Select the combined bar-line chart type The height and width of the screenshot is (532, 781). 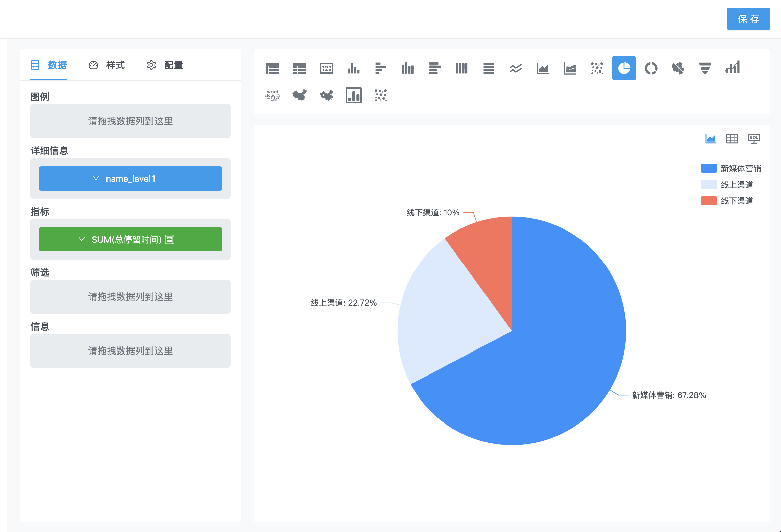(732, 67)
